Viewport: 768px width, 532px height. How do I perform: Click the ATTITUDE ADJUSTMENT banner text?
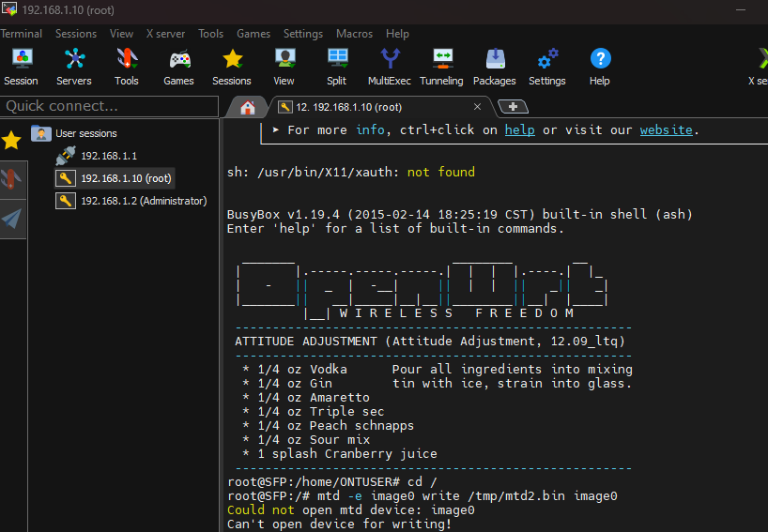click(430, 342)
